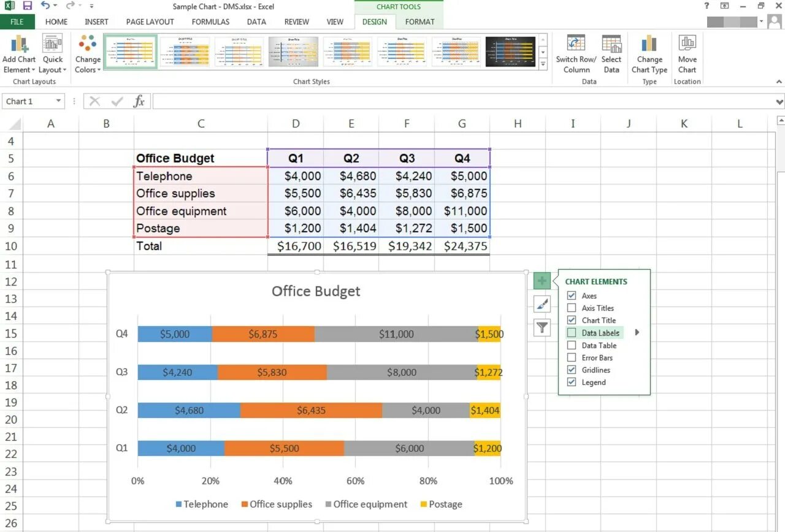The width and height of the screenshot is (785, 532).
Task: Switch to the DATA tab
Action: pyautogui.click(x=256, y=21)
